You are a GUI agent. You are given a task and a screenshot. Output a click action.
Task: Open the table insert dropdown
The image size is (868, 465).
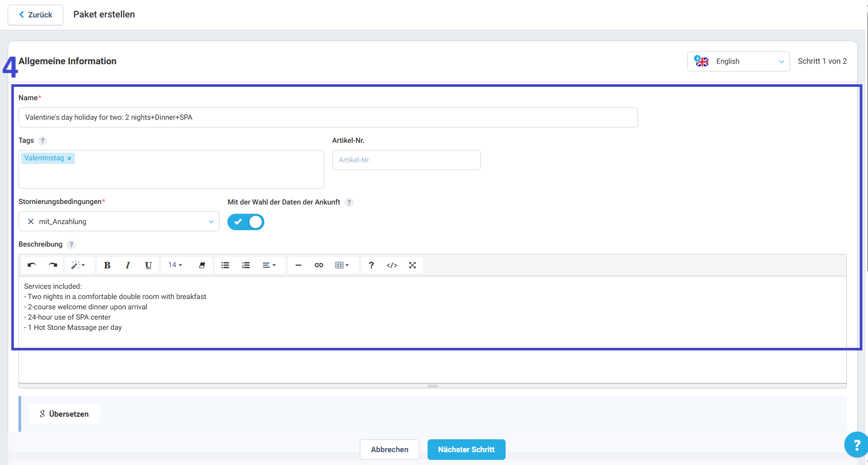(x=342, y=265)
